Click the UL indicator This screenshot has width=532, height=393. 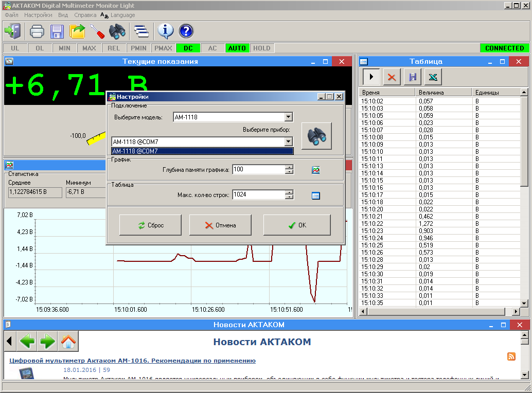(x=15, y=48)
